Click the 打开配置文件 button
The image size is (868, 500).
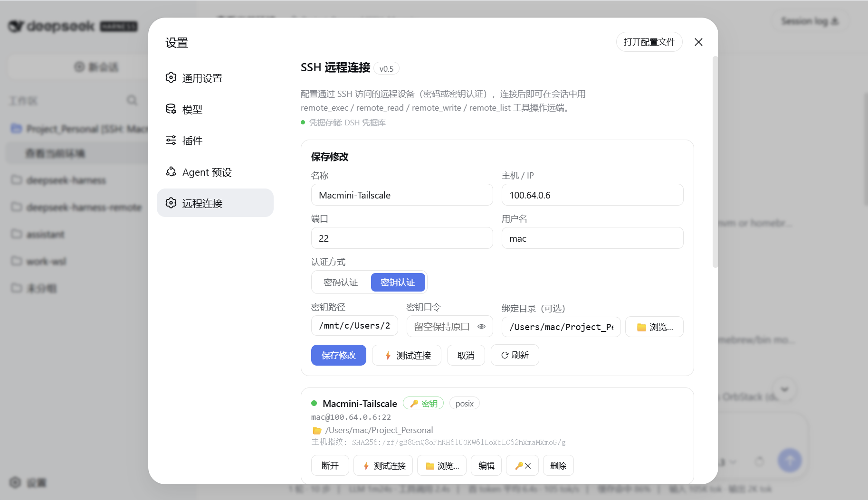[x=649, y=42]
